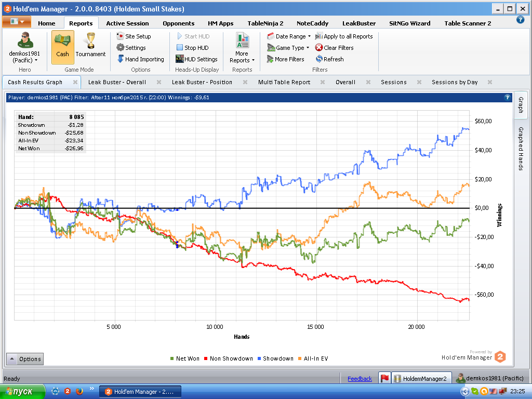Select the vertical Graph side tab

tap(521, 105)
